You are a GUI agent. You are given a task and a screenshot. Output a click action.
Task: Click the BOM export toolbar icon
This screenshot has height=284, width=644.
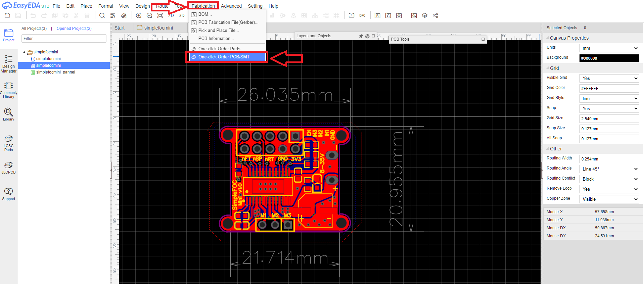(377, 15)
